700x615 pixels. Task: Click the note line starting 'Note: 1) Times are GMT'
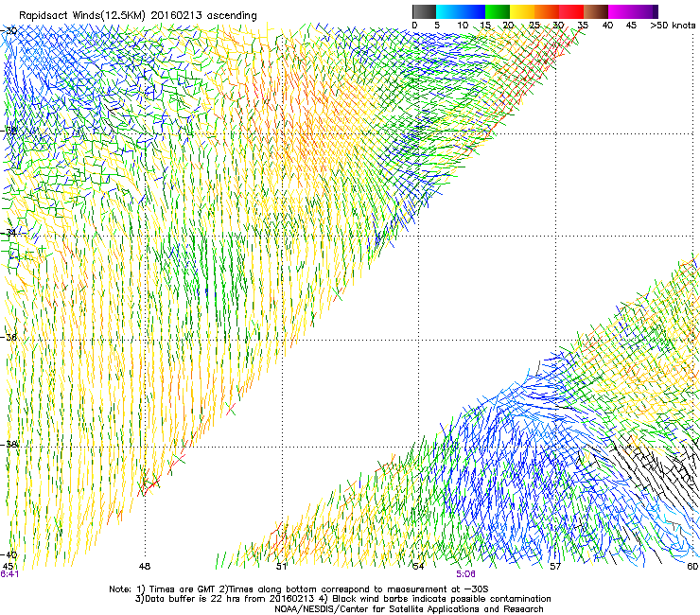point(299,589)
